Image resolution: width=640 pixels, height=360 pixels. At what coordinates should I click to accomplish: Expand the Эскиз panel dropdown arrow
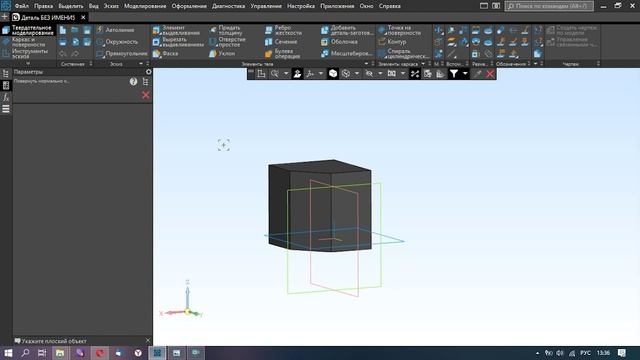click(141, 64)
